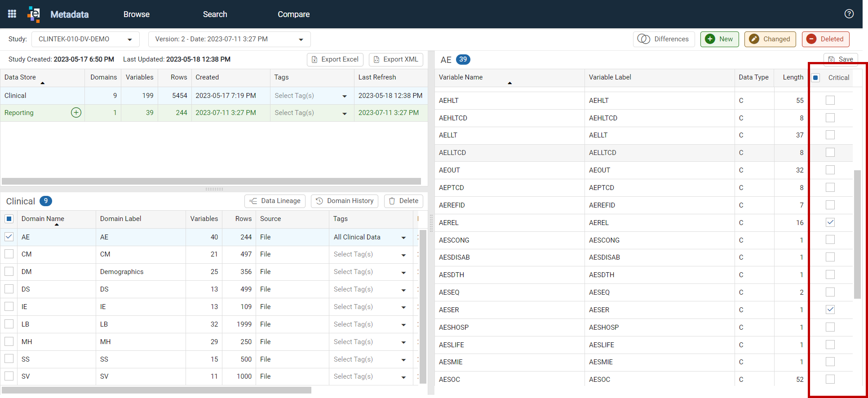Check the SS domain checkbox
Screen dimensions: 868x398
click(9, 359)
